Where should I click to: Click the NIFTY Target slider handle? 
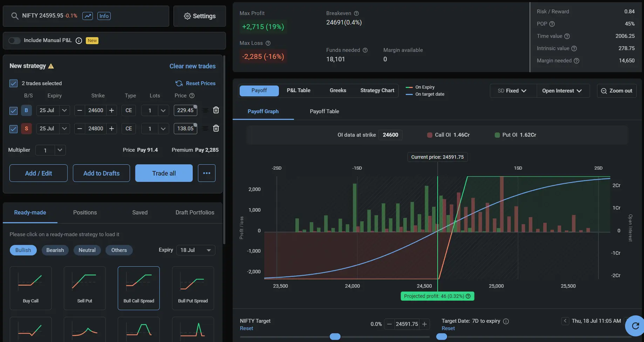[335, 337]
